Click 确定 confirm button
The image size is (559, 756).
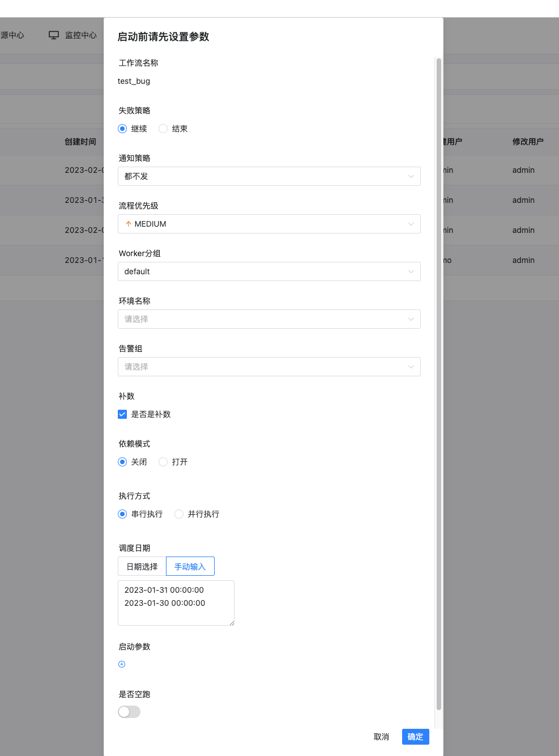tap(416, 737)
